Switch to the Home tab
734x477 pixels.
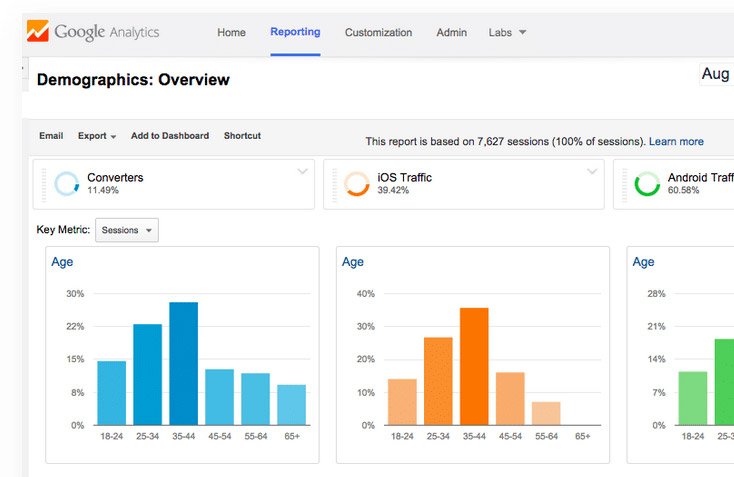coord(231,32)
